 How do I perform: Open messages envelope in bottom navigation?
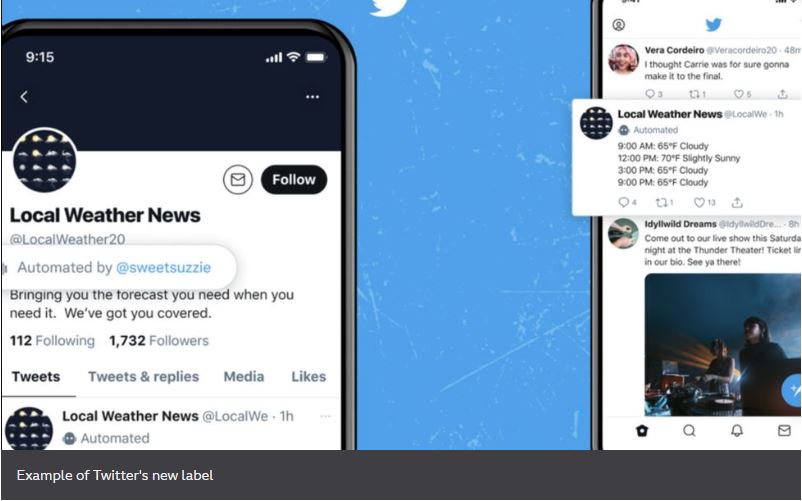coord(784,430)
